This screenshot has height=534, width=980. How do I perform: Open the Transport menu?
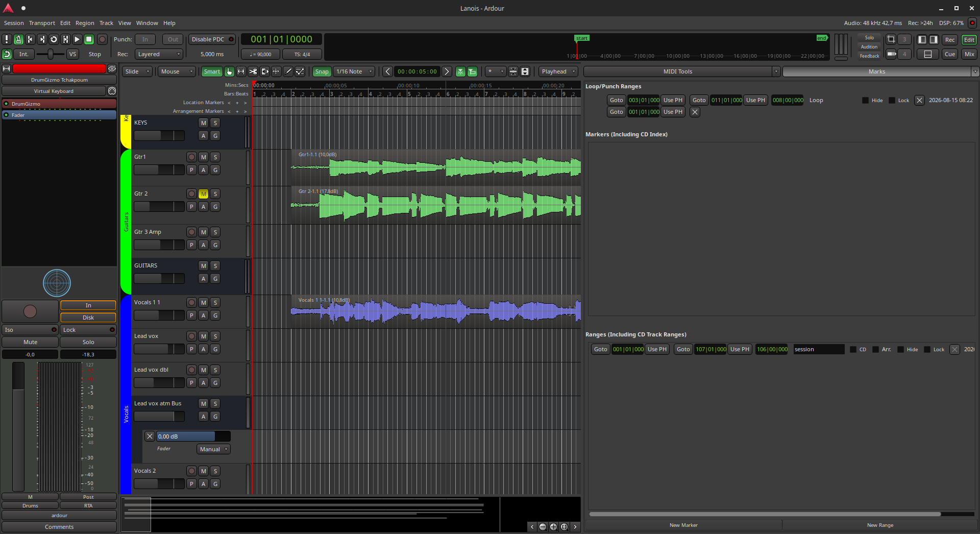[x=42, y=23]
